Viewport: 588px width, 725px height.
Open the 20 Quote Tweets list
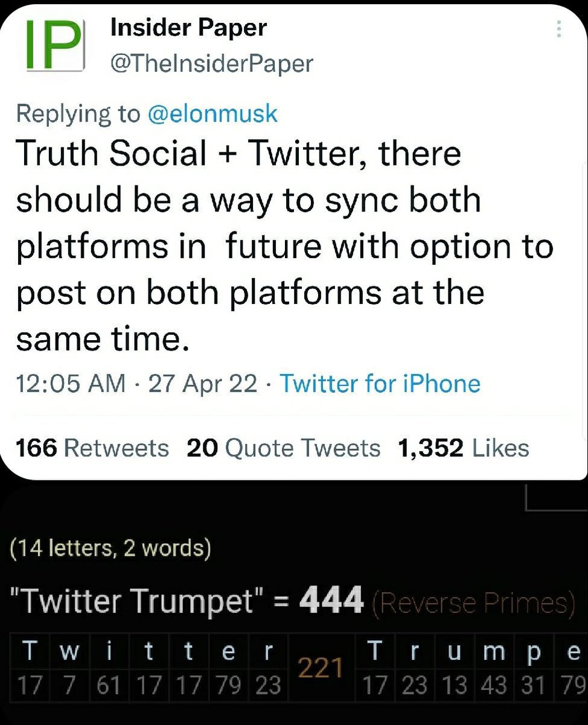coord(284,448)
